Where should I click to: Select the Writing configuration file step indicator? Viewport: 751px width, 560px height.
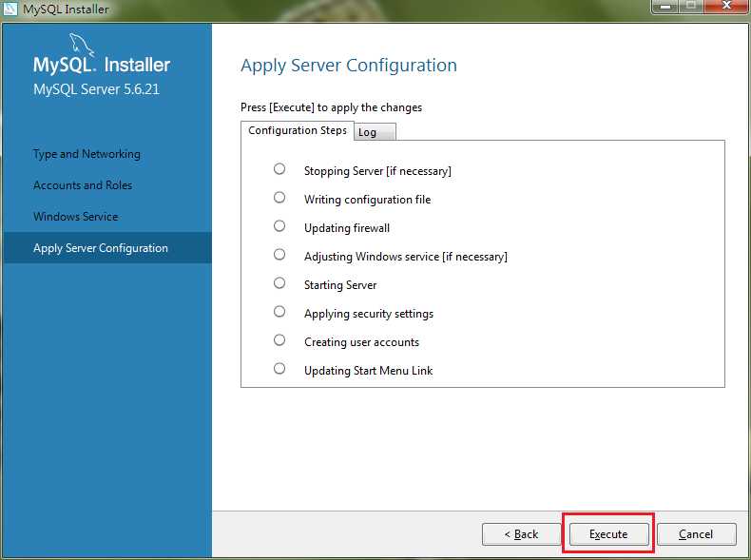pyautogui.click(x=279, y=198)
